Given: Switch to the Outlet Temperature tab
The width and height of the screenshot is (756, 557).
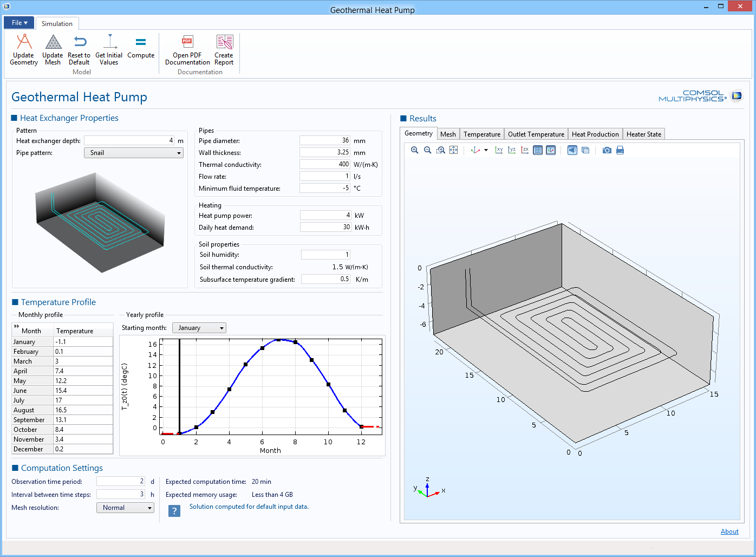Looking at the screenshot, I should tap(536, 134).
